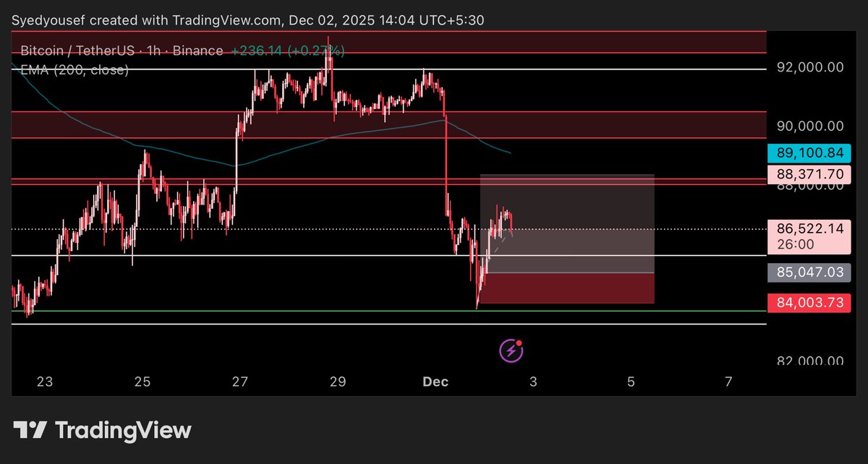This screenshot has height=464, width=868.
Task: Select the long position red stop-loss zone
Action: [x=567, y=288]
